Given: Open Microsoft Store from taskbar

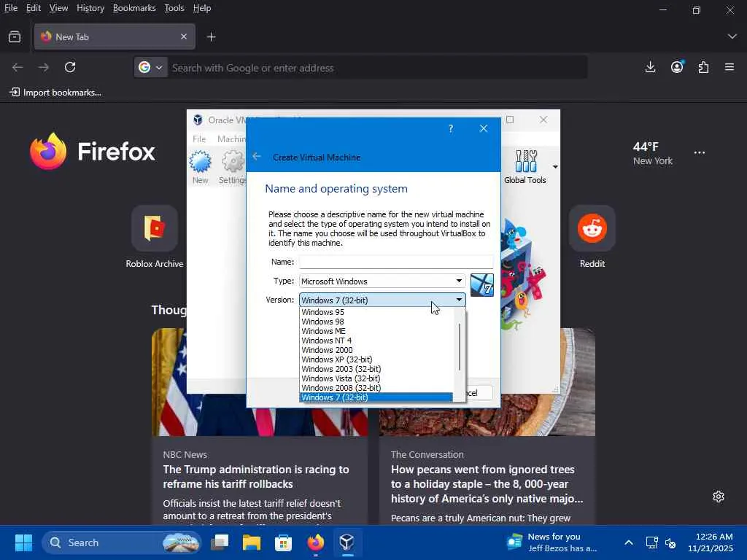Looking at the screenshot, I should 284,542.
